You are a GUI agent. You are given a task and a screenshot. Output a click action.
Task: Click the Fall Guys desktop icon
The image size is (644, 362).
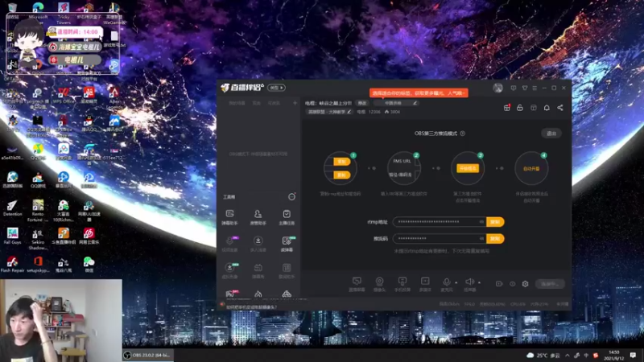[12, 236]
